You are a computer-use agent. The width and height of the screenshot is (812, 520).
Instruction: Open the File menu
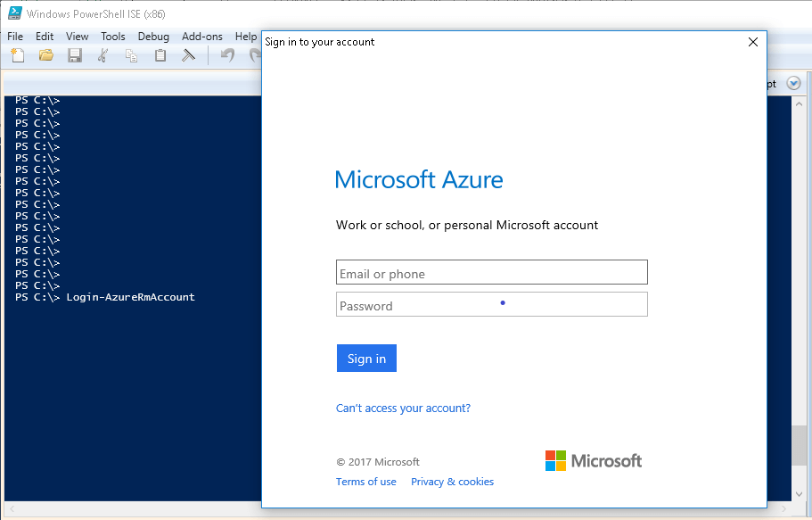coord(15,37)
